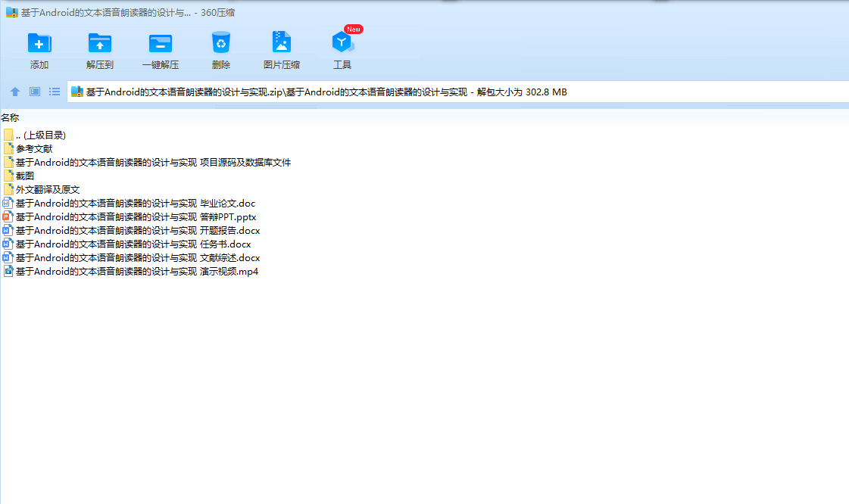Viewport: 849px width, 504px height.
Task: Click the video icon of 演示视频.mp4
Action: pyautogui.click(x=8, y=271)
